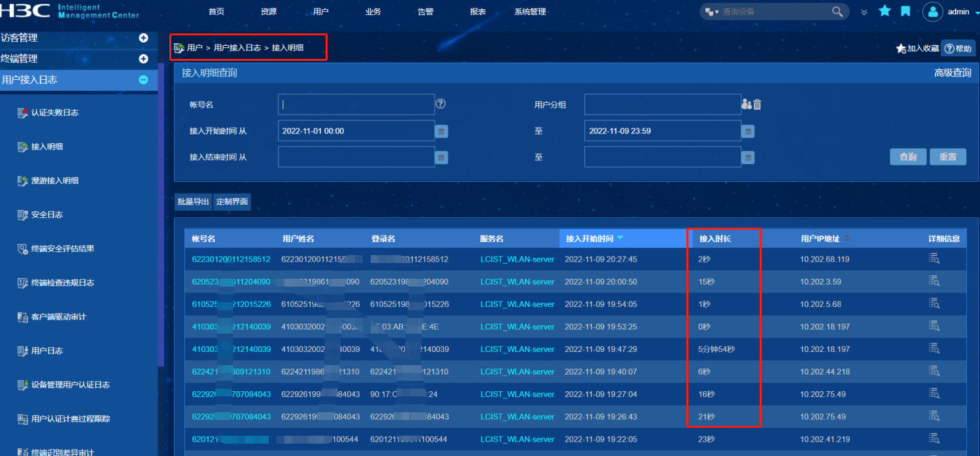Open search type dropdown beside 查询设备
The height and width of the screenshot is (456, 980).
tap(713, 12)
